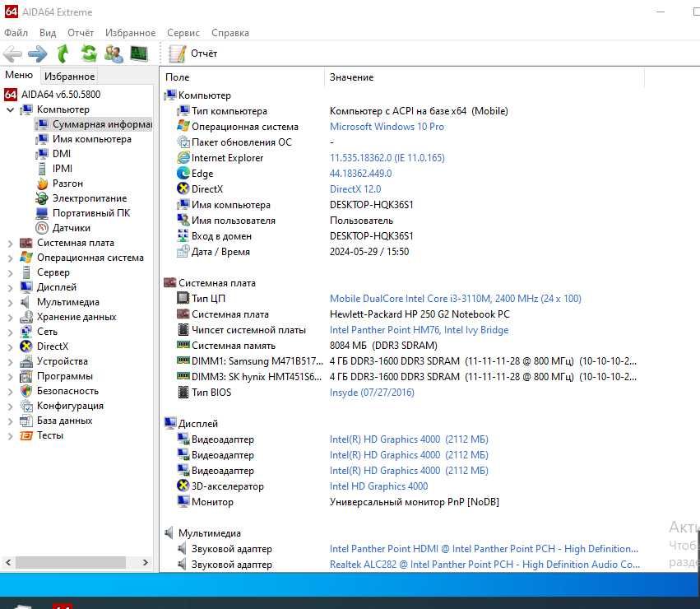Image resolution: width=700 pixels, height=609 pixels.
Task: Open the Избранное menu in menu bar
Action: click(x=130, y=33)
